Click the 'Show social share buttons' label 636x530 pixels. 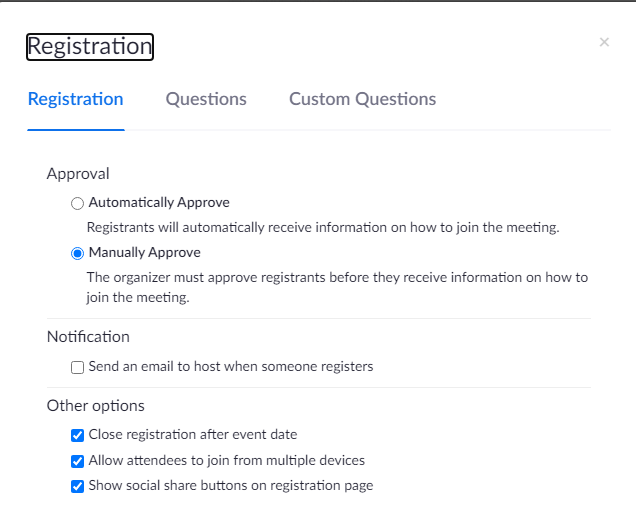pyautogui.click(x=231, y=487)
